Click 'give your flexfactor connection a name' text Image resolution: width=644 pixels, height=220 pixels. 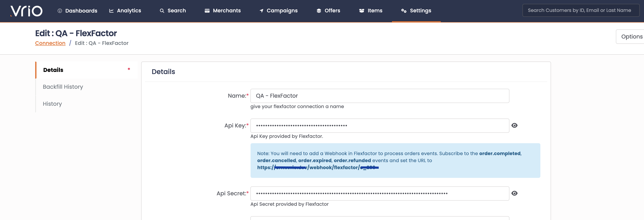click(297, 107)
